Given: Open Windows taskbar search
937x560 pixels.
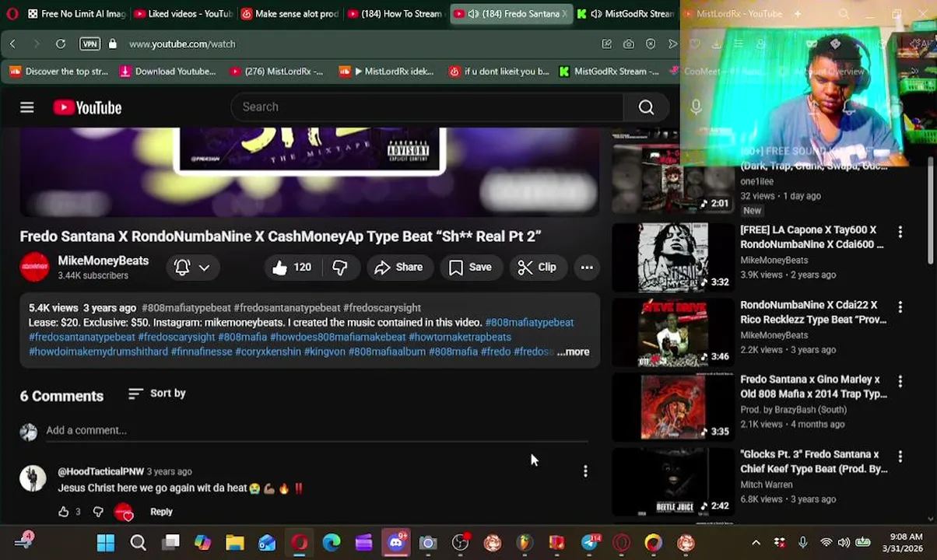Looking at the screenshot, I should click(x=138, y=543).
